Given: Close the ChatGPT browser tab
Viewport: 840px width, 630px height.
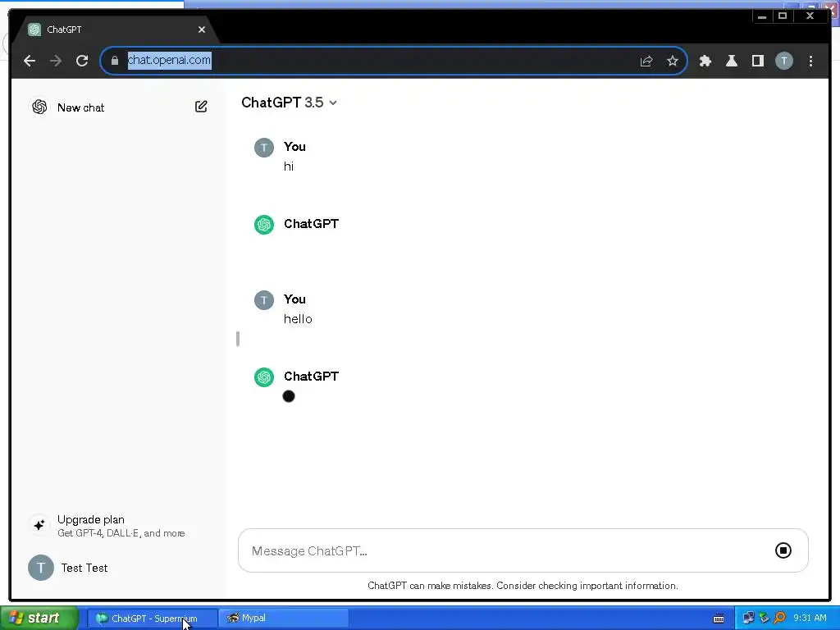Looking at the screenshot, I should click(202, 30).
